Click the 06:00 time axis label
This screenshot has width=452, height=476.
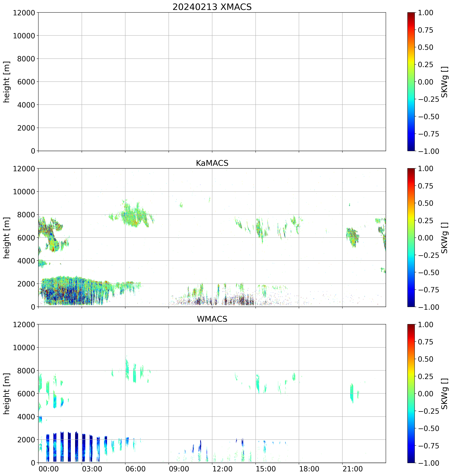click(x=135, y=469)
